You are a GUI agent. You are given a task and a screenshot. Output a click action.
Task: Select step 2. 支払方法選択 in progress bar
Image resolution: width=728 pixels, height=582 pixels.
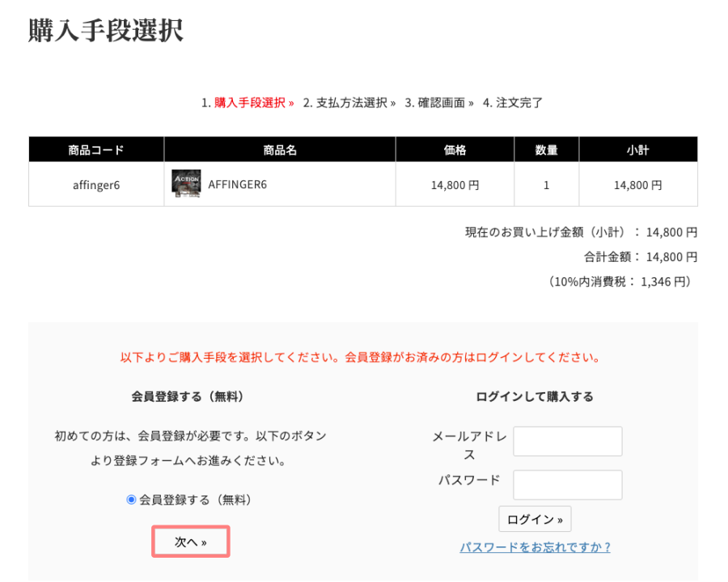point(349,103)
